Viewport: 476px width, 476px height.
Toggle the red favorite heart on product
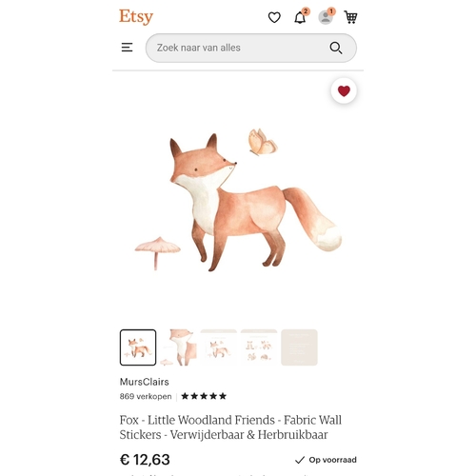click(344, 91)
